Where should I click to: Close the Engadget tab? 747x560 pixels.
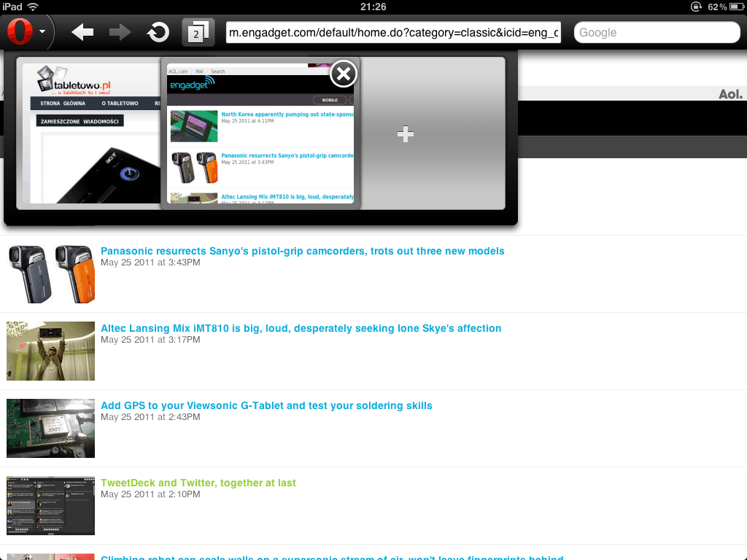pyautogui.click(x=343, y=74)
